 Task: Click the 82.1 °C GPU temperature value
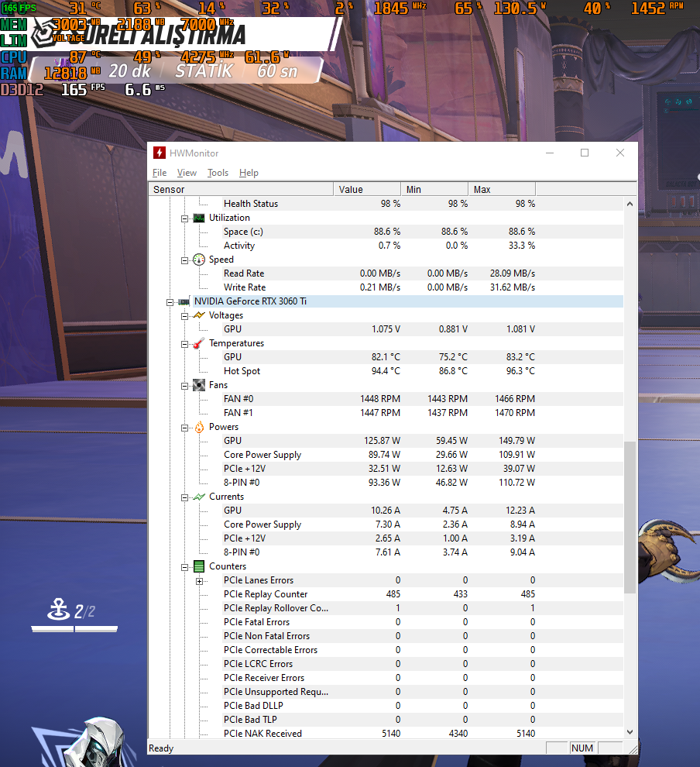click(x=386, y=357)
